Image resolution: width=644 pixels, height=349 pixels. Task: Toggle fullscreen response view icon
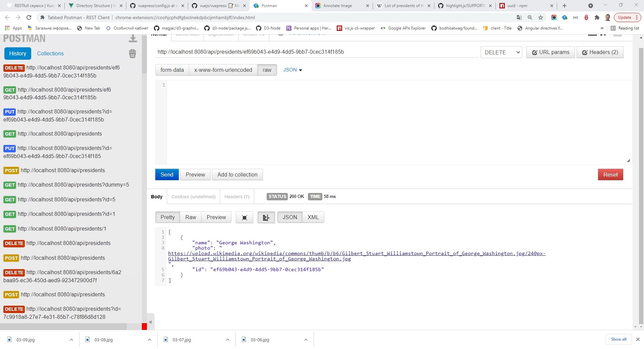coord(244,217)
